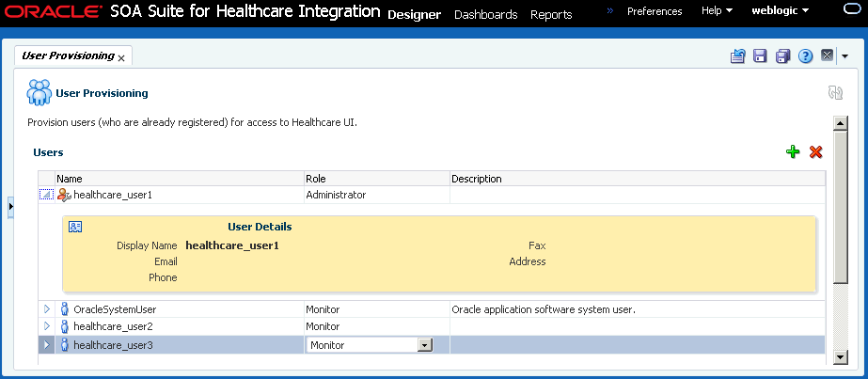Delete user with the red X icon

point(815,152)
